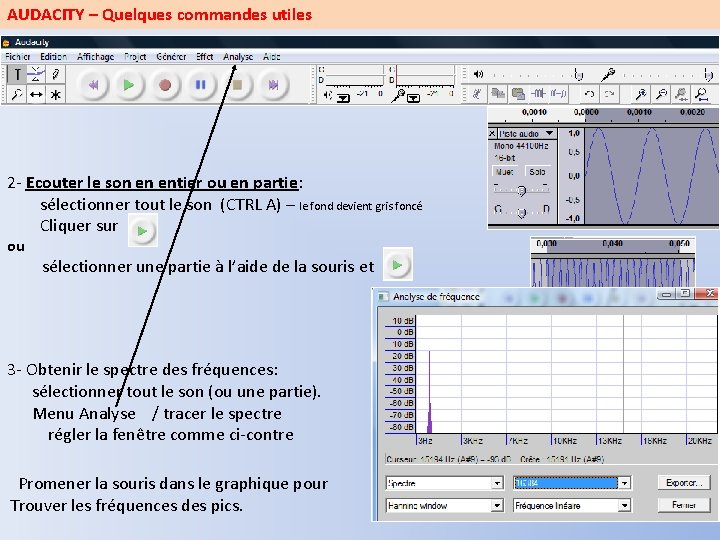Click the input volume slider thumb
The image size is (720, 540).
pos(708,74)
